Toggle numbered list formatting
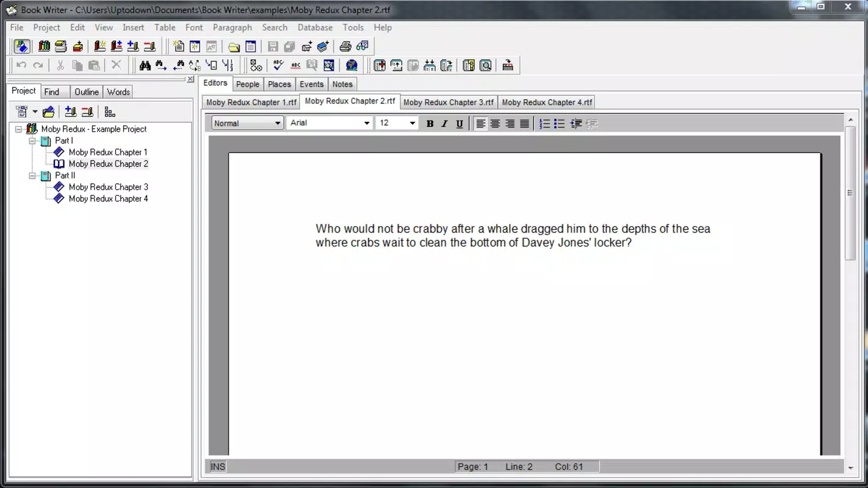 545,124
